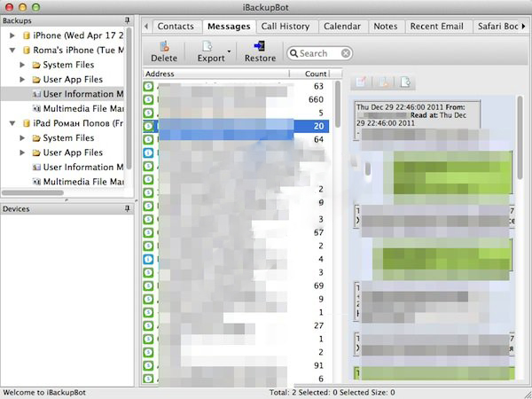Image resolution: width=532 pixels, height=399 pixels.
Task: Switch to the Recent Email tab
Action: (x=436, y=27)
